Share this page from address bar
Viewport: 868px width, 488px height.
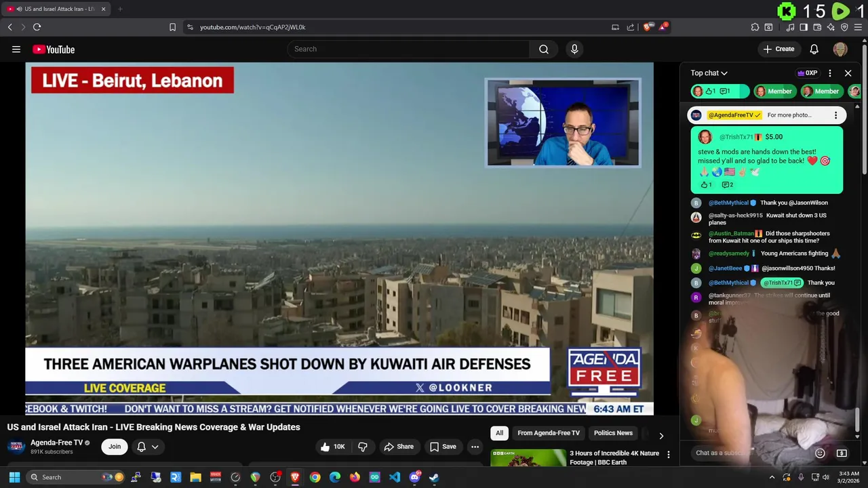pyautogui.click(x=631, y=27)
